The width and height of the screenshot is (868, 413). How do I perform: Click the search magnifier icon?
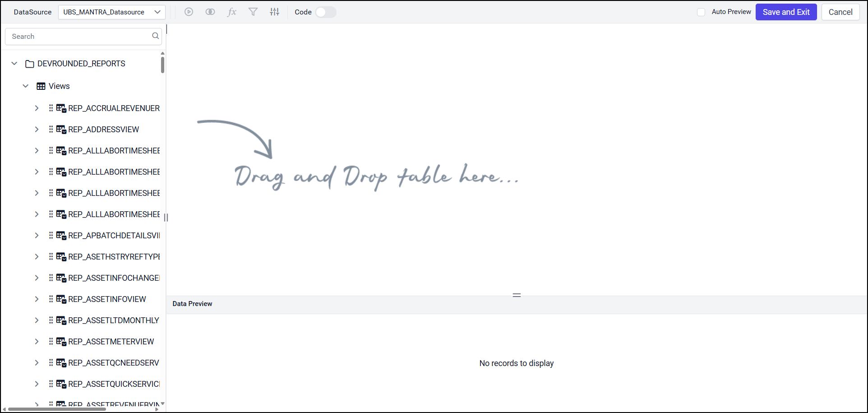pyautogui.click(x=156, y=36)
